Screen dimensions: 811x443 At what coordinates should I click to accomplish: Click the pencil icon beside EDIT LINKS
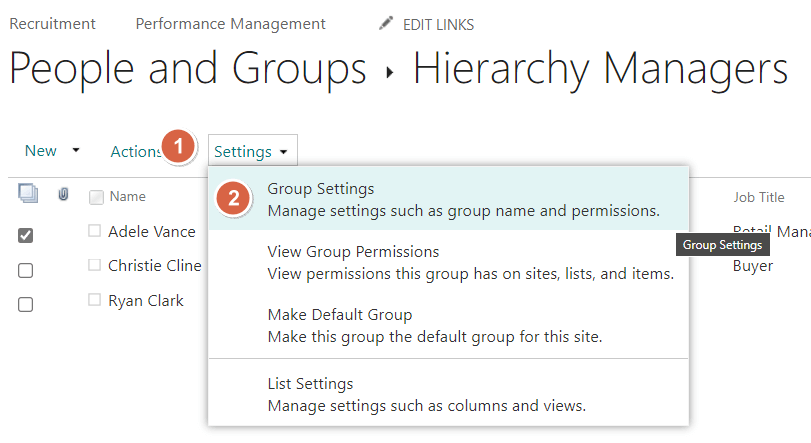tap(386, 23)
